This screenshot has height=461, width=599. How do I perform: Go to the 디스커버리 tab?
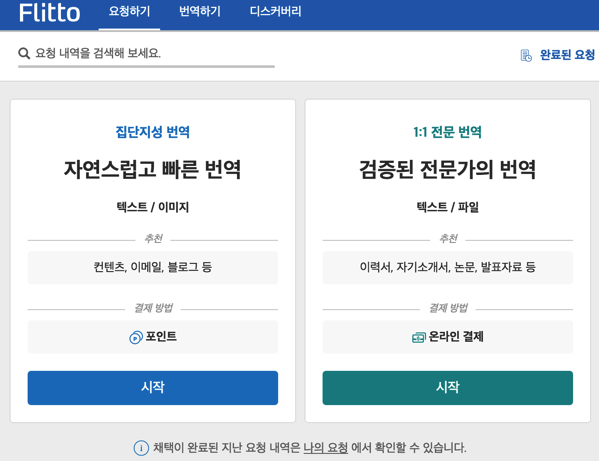[x=275, y=11]
